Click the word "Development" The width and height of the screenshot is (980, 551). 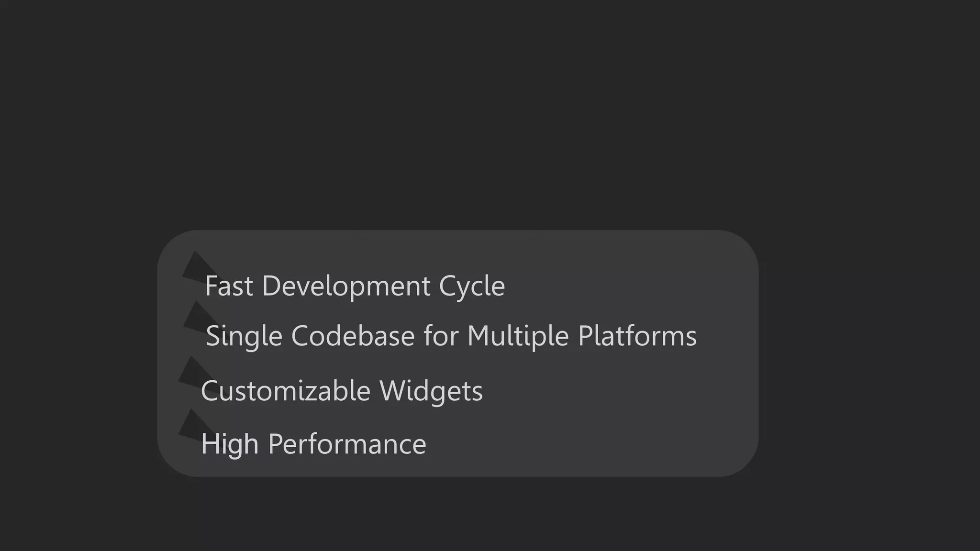coord(346,286)
